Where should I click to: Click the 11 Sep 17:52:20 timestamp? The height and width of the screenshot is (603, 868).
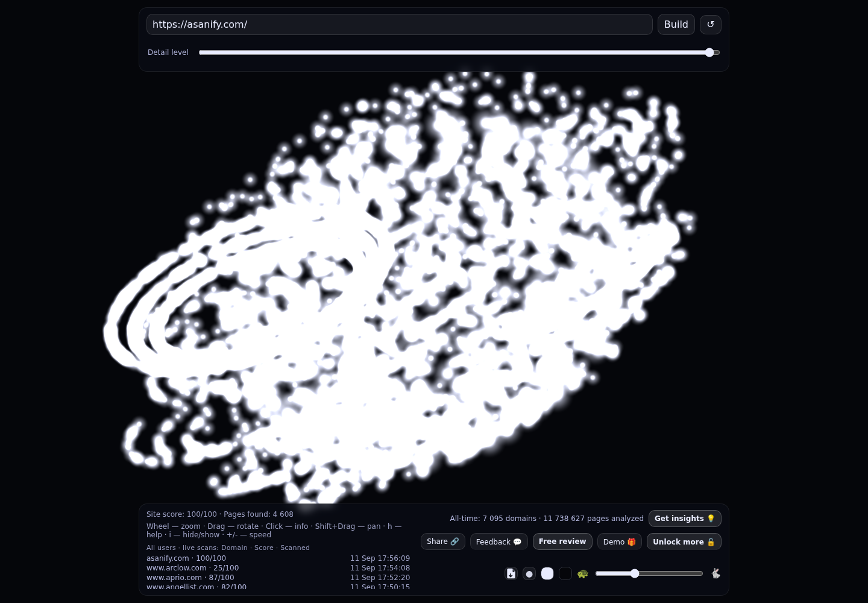(x=380, y=578)
